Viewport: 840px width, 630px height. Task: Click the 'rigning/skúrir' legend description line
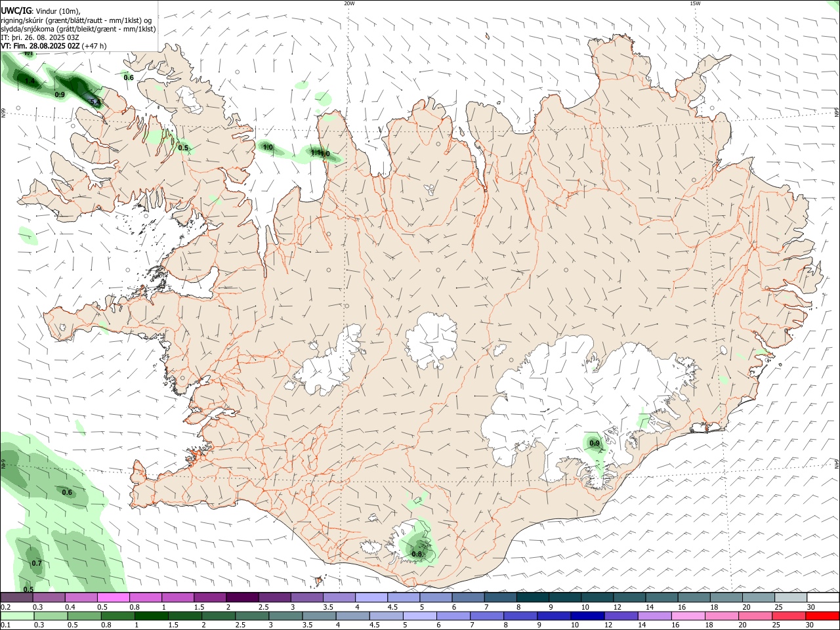click(x=76, y=20)
